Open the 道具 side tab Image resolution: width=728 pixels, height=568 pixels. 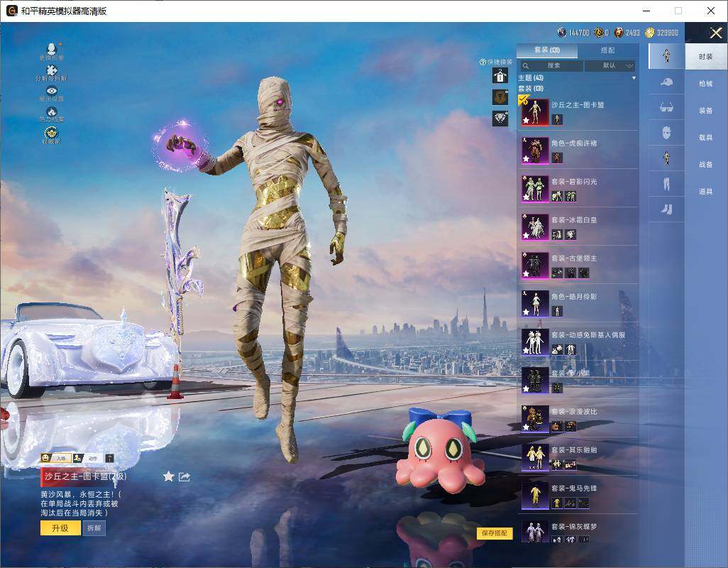coord(706,192)
